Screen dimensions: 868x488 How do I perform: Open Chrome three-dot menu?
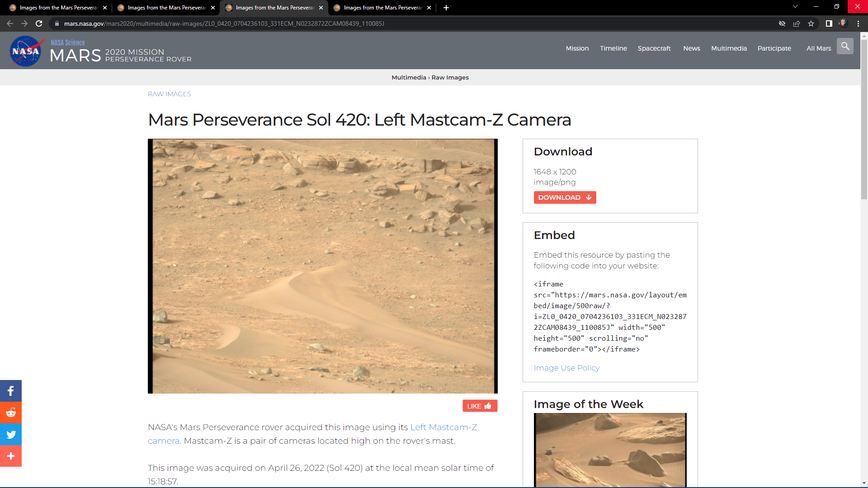click(858, 23)
